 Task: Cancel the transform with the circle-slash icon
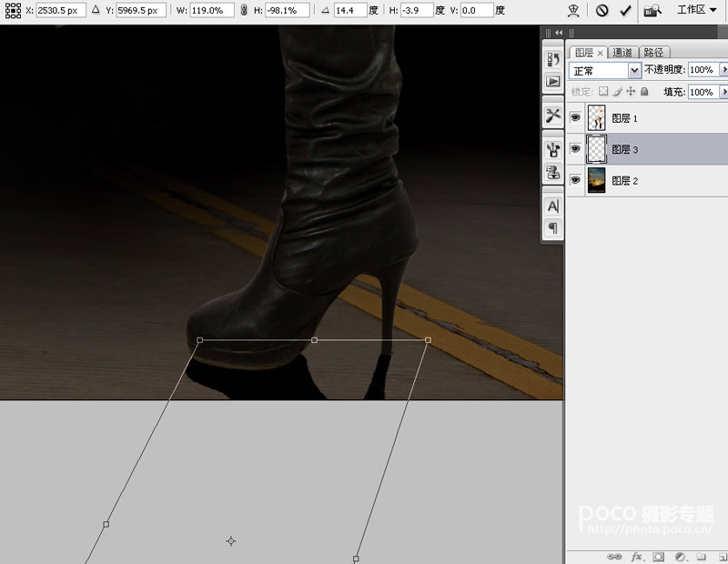click(602, 11)
